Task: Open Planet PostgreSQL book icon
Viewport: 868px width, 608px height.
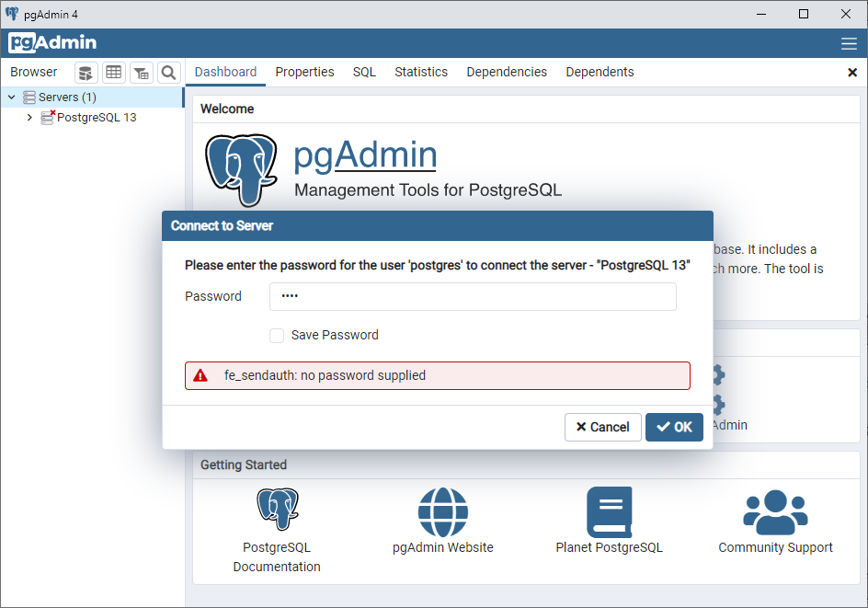Action: [609, 512]
